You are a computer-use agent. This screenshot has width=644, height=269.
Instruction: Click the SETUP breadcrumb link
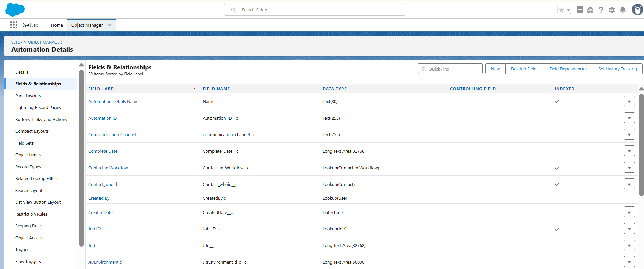point(17,42)
